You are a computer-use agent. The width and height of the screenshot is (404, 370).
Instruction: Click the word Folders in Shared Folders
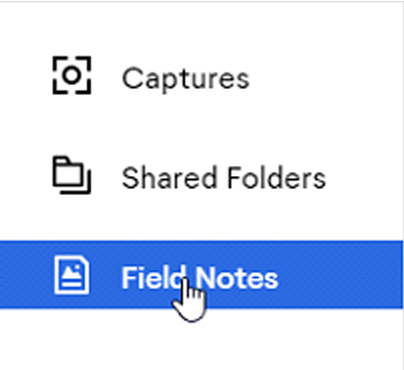click(276, 178)
